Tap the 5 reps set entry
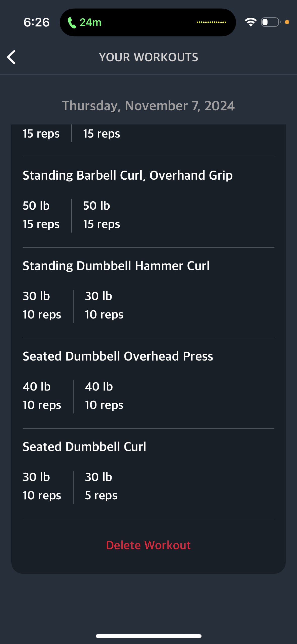Viewport: 297px width, 644px height. click(x=101, y=496)
